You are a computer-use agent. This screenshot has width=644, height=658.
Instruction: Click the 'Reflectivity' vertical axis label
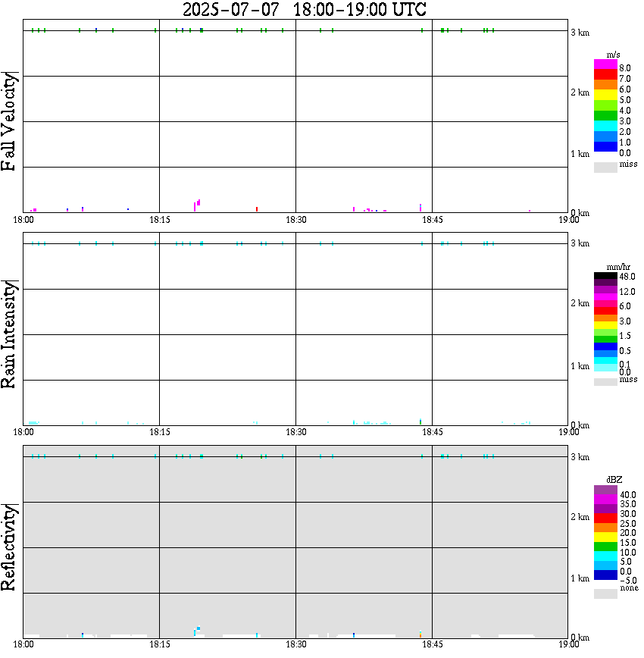[11, 547]
